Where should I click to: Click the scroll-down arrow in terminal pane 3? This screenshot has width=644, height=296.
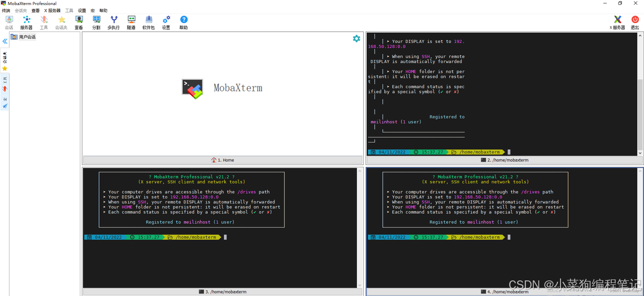click(360, 285)
